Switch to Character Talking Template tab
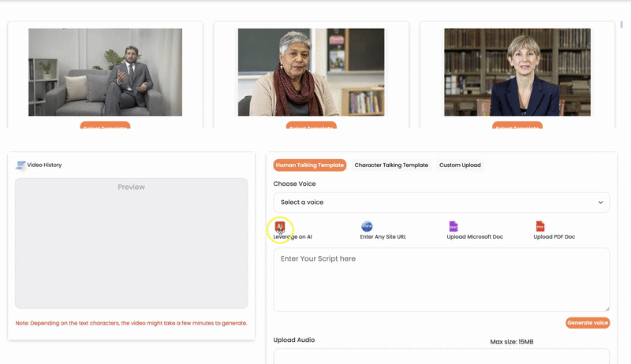 [391, 165]
